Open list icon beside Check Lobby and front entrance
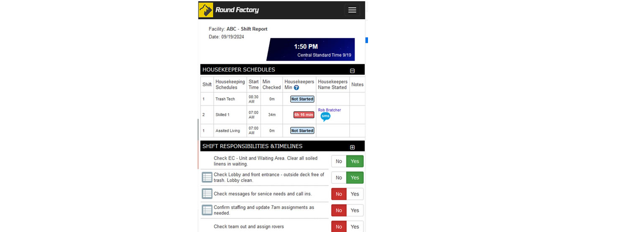The height and width of the screenshot is (232, 644). [x=207, y=177]
